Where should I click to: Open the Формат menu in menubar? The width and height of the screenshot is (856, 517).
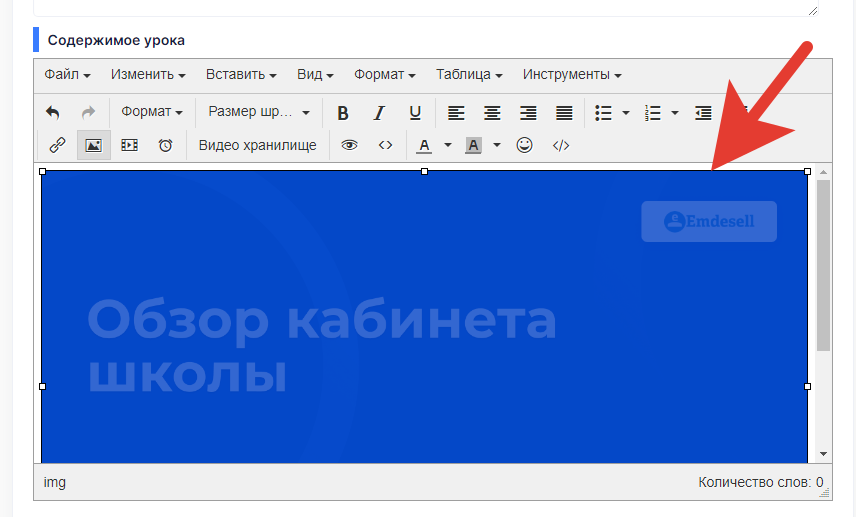point(384,74)
